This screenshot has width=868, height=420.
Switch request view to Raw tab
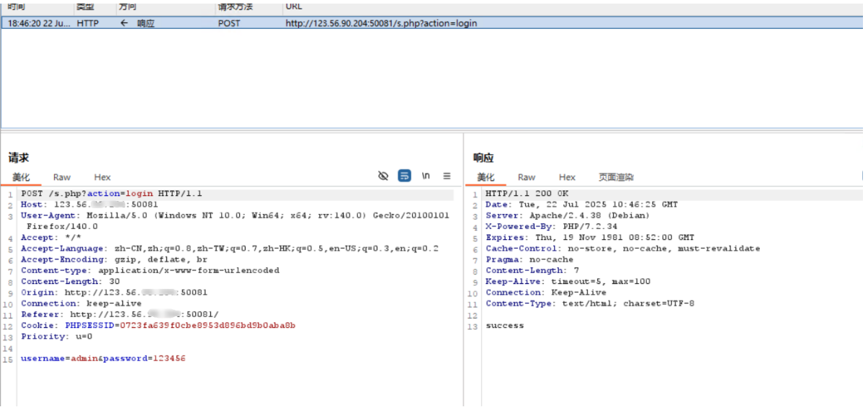[x=62, y=177]
